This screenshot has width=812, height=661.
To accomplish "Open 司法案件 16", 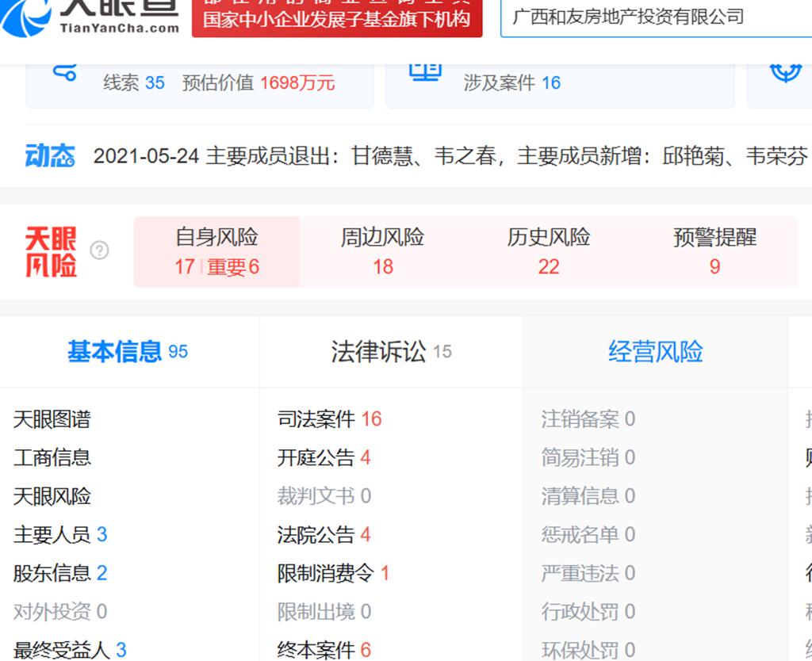I will tap(329, 419).
